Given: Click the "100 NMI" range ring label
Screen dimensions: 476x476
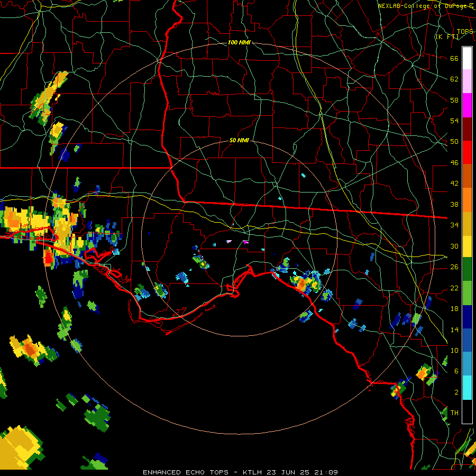Looking at the screenshot, I should coord(239,42).
